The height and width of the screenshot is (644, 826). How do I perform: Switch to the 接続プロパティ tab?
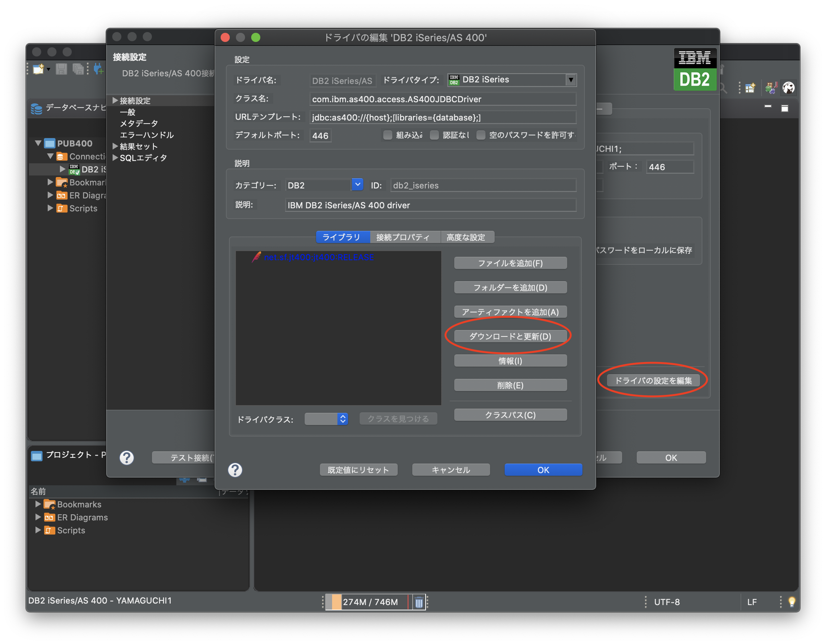pos(405,237)
